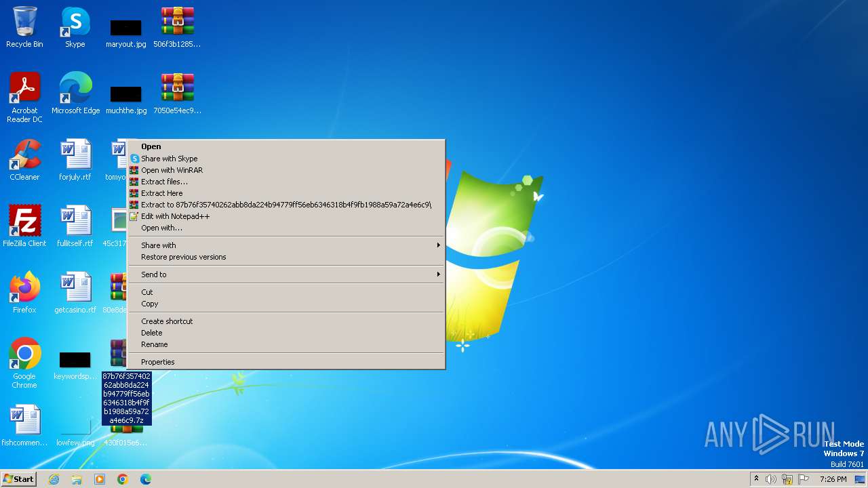Choose Edit with Notepad++
Screen dimensions: 868x488
(286, 216)
